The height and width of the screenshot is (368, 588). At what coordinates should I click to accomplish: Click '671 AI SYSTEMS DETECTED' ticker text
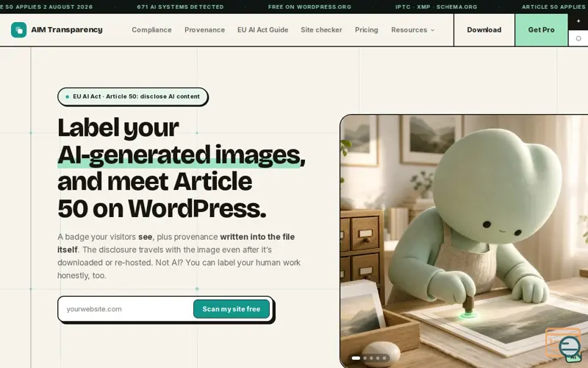(180, 7)
